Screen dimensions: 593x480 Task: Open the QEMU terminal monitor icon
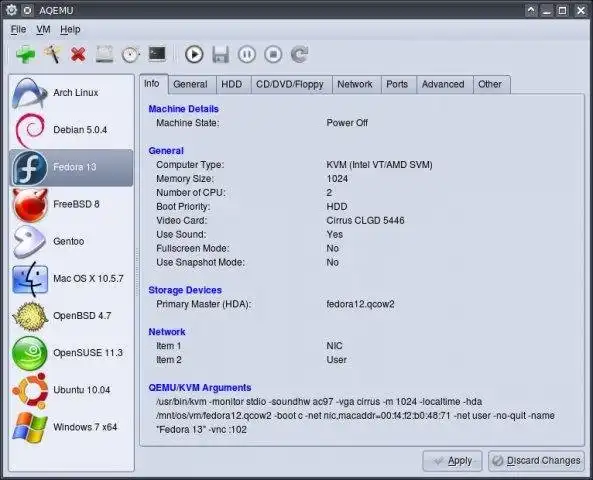coord(157,54)
